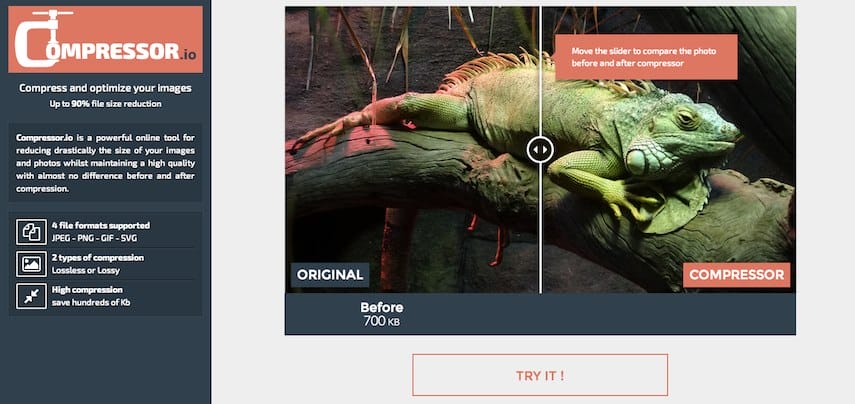Click the Before 700 KB size label
The height and width of the screenshot is (404, 855).
tap(382, 314)
